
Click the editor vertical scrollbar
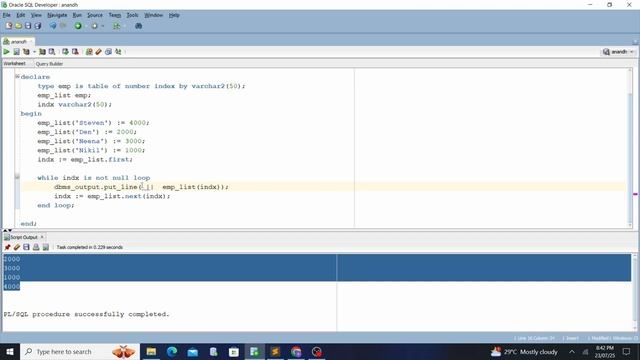(630, 148)
